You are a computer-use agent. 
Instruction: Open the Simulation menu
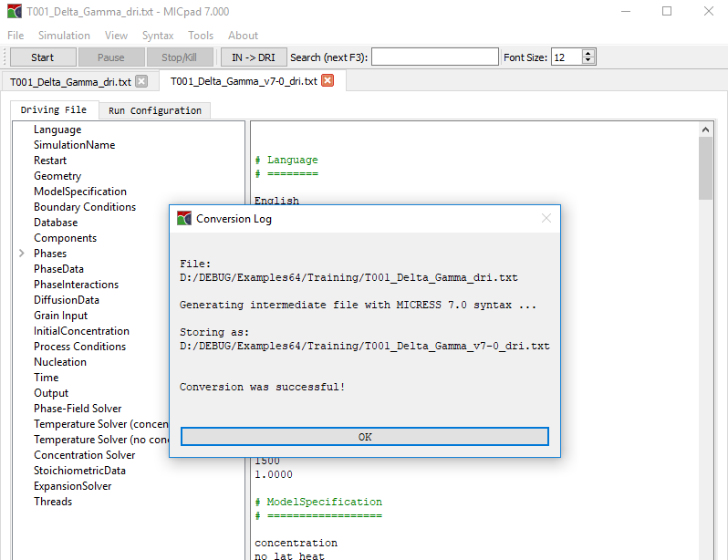64,36
